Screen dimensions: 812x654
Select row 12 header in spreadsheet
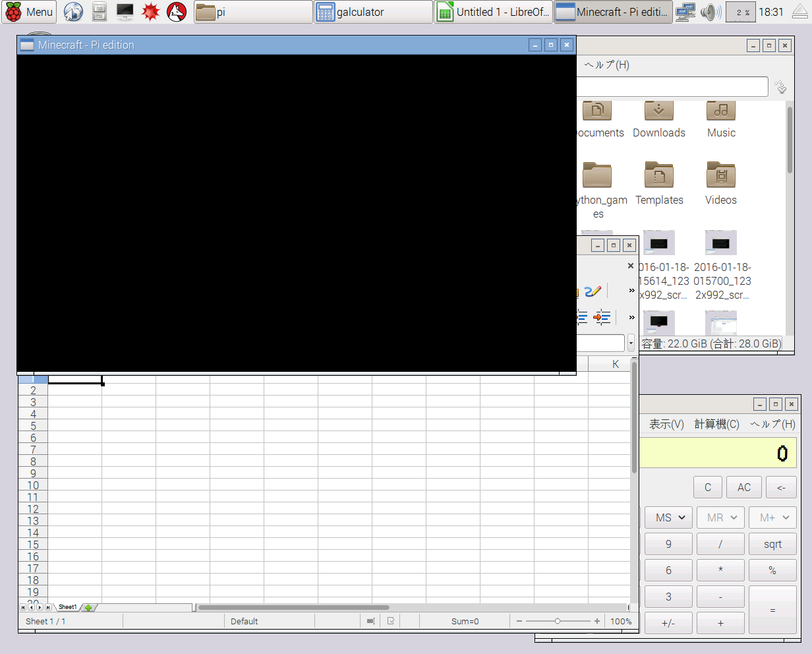[x=33, y=509]
